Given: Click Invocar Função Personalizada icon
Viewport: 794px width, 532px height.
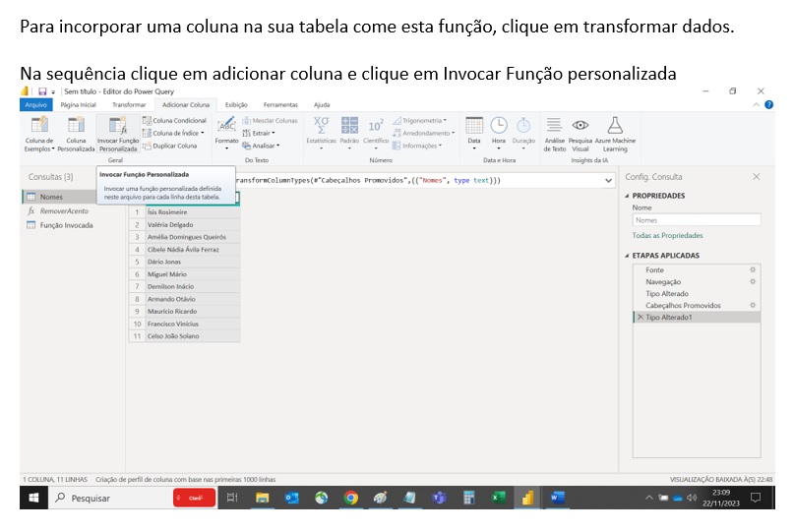Looking at the screenshot, I should [x=118, y=125].
